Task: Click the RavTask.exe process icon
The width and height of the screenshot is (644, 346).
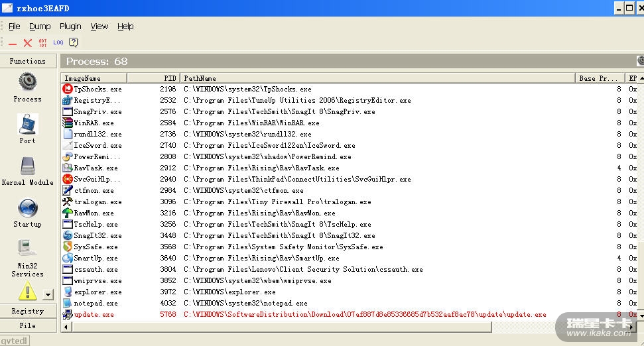Action: pyautogui.click(x=68, y=168)
